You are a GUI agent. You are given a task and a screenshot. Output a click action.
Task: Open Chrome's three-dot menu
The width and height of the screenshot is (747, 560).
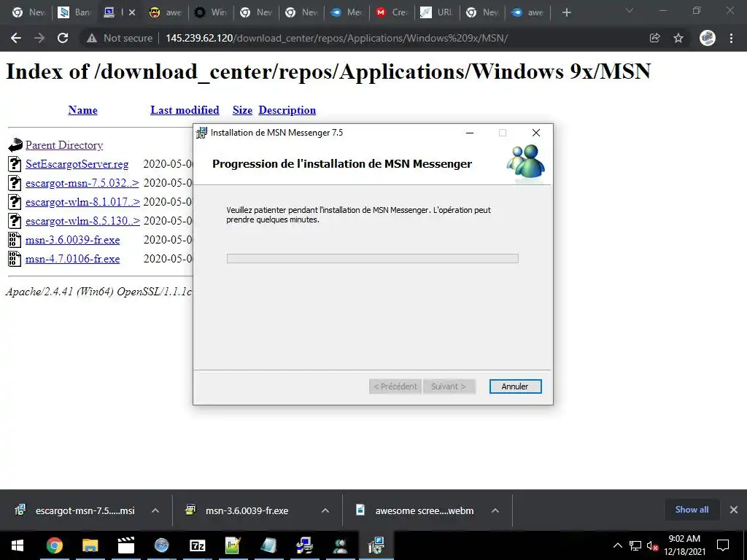point(731,38)
